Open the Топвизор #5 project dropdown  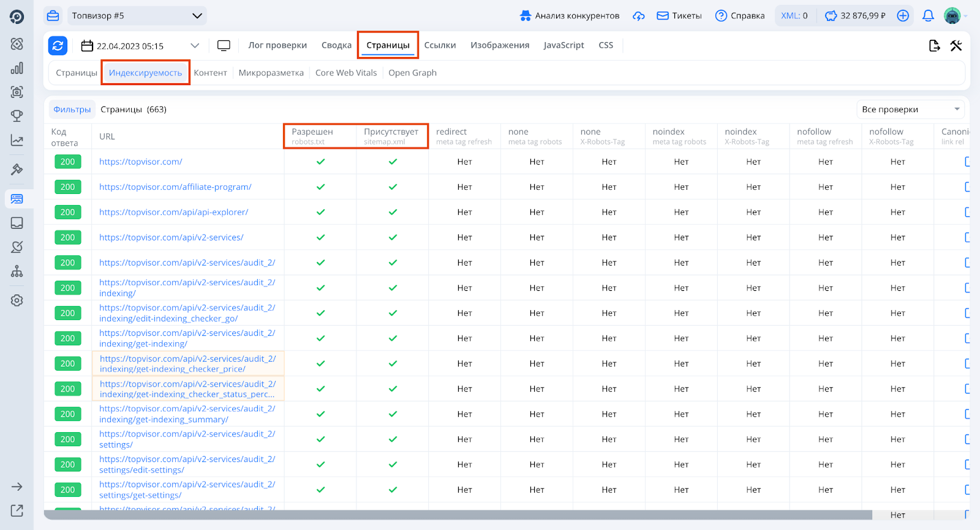(137, 16)
